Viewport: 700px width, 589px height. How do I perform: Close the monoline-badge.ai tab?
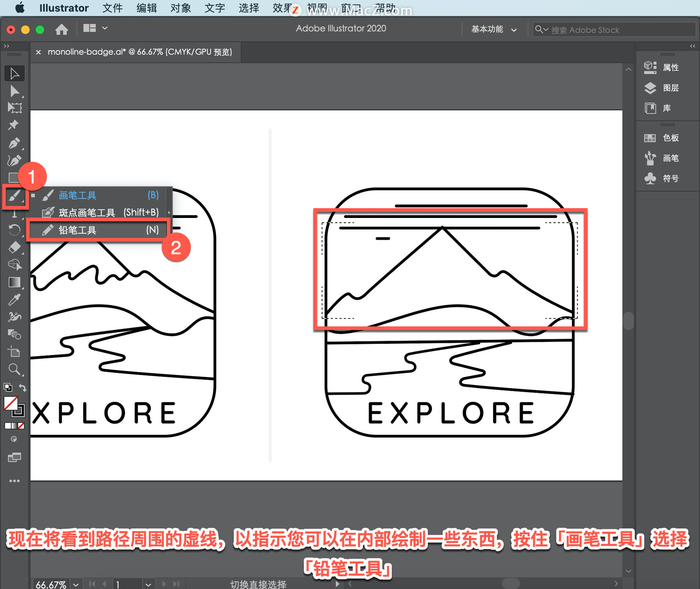[x=38, y=52]
